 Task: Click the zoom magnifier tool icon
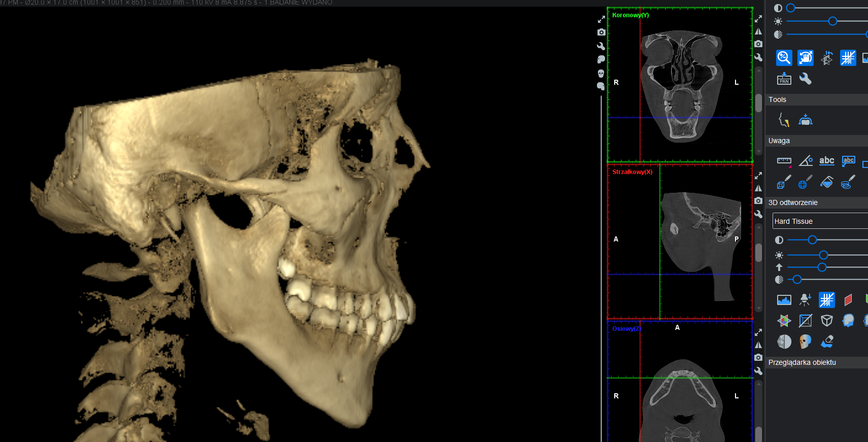point(784,58)
